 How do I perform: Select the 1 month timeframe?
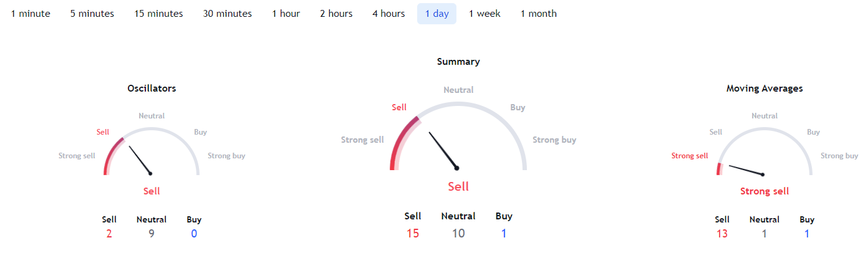pos(539,14)
